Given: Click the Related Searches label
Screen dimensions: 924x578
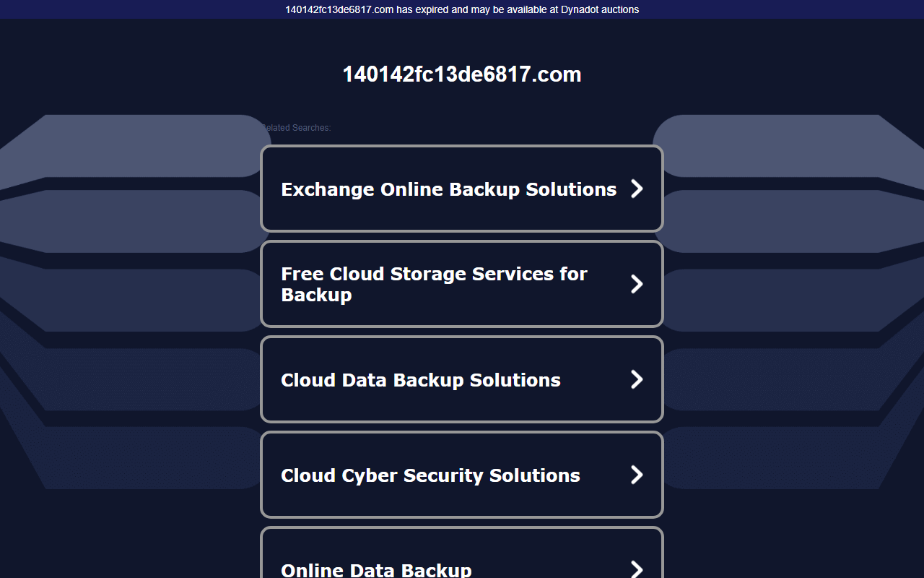Looking at the screenshot, I should click(x=296, y=128).
